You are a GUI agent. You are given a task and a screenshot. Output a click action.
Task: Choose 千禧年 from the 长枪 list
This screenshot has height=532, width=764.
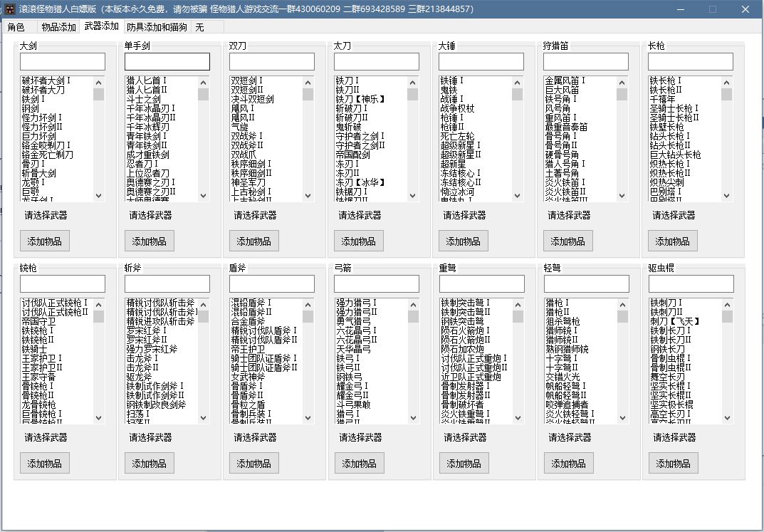coord(662,100)
